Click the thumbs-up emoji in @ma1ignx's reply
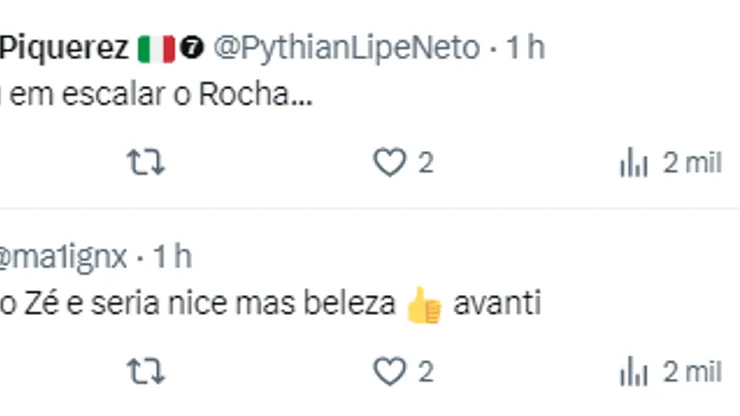This screenshot has width=740, height=416. click(x=424, y=305)
